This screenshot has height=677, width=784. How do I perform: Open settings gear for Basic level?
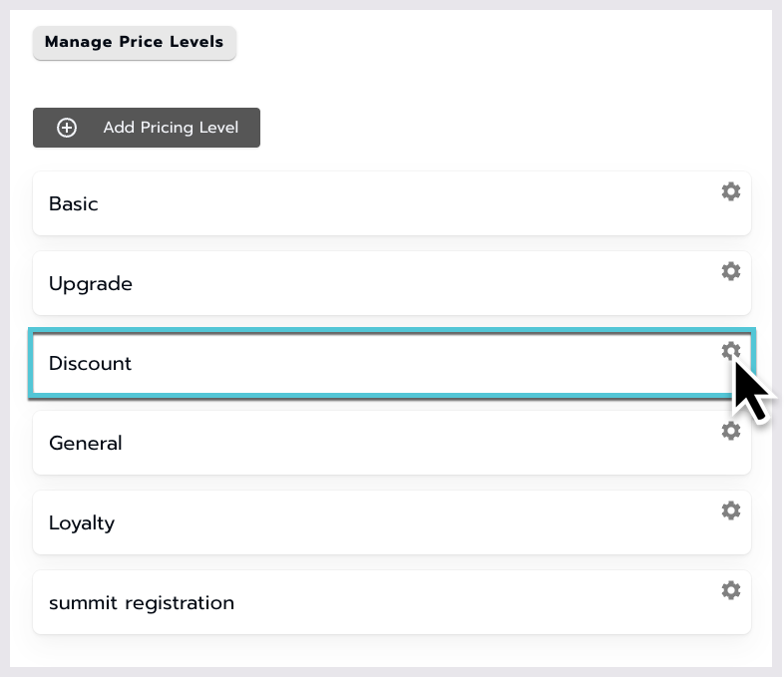point(730,191)
